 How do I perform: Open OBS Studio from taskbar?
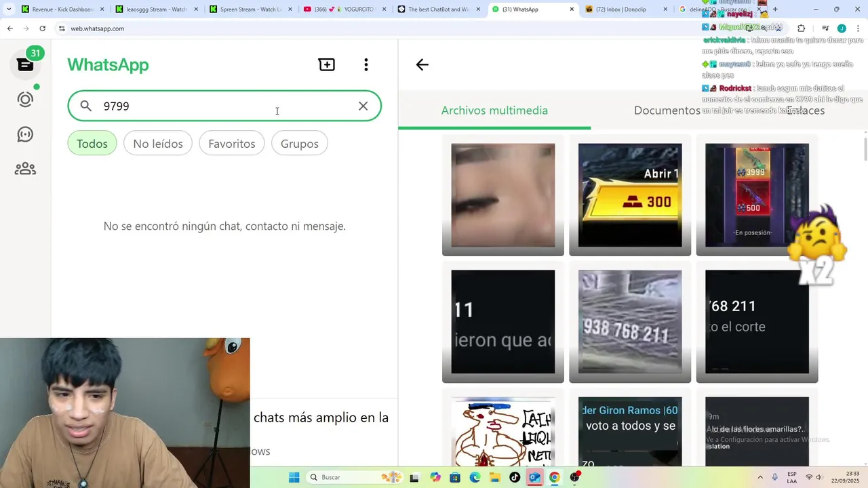(x=575, y=477)
